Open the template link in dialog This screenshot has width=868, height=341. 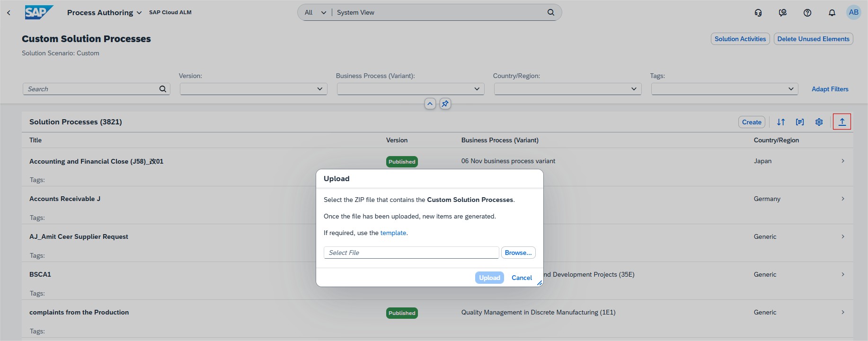(x=393, y=233)
